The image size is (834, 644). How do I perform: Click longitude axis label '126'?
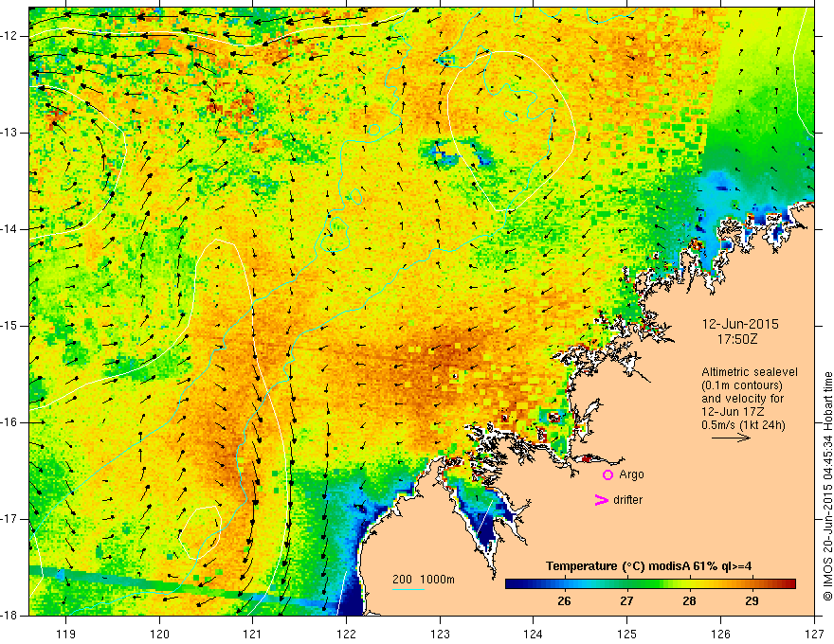(x=720, y=634)
